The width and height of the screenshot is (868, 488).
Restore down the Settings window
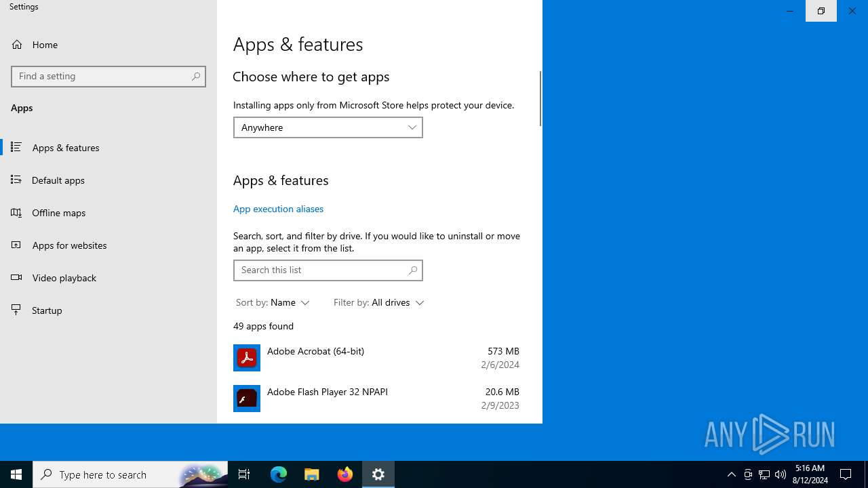point(821,11)
